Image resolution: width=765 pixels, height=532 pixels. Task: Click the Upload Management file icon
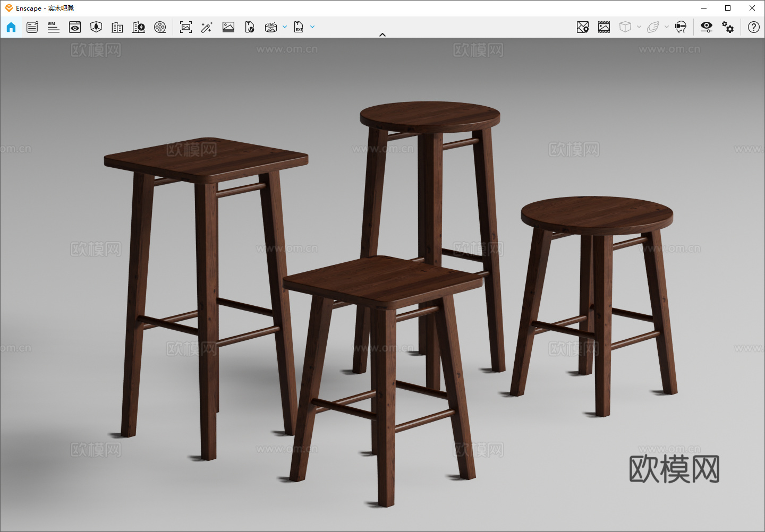(250, 27)
